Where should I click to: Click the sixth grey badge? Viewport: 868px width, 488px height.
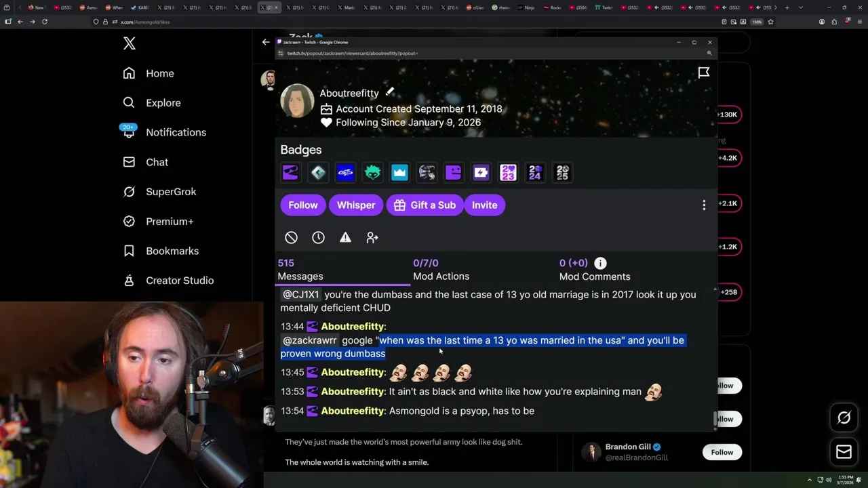[x=427, y=173]
